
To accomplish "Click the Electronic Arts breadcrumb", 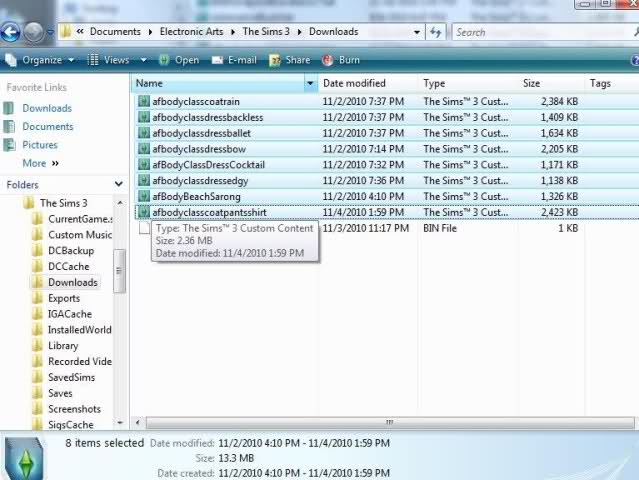I will point(191,32).
